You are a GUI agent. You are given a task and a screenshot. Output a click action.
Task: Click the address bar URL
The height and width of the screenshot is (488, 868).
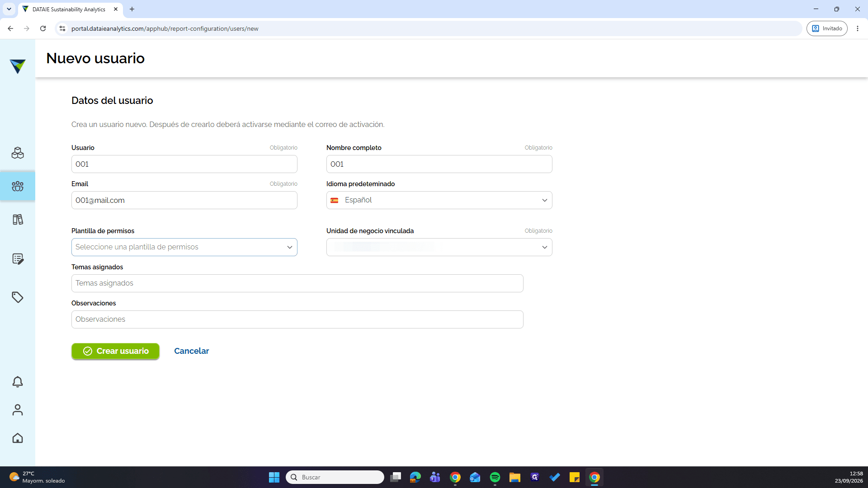(x=165, y=28)
